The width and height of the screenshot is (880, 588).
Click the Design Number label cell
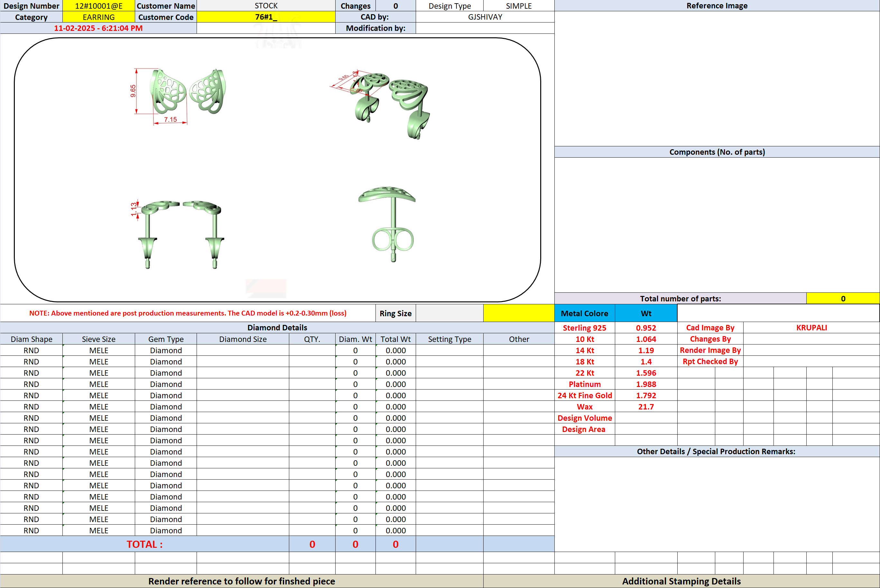pos(31,5)
